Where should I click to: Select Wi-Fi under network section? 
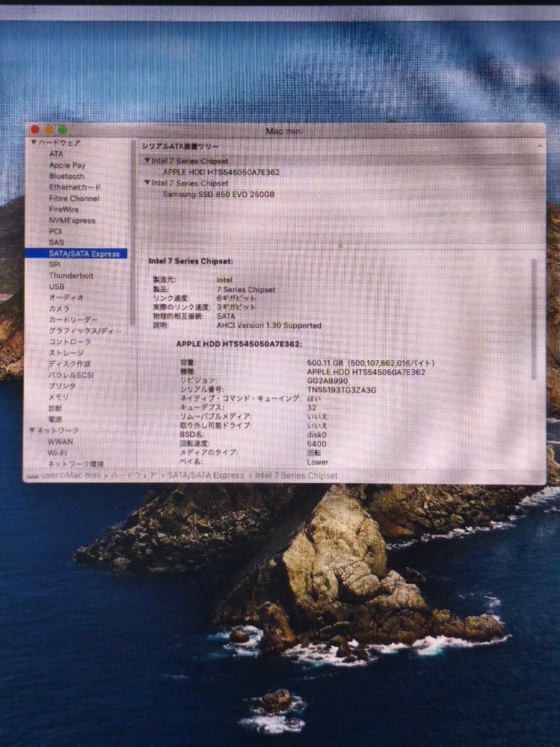(x=57, y=452)
